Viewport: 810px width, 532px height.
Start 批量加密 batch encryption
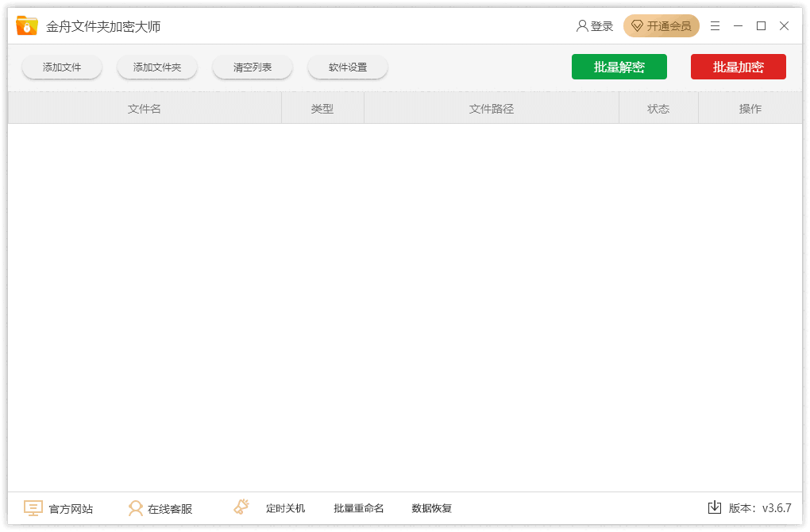(x=739, y=67)
